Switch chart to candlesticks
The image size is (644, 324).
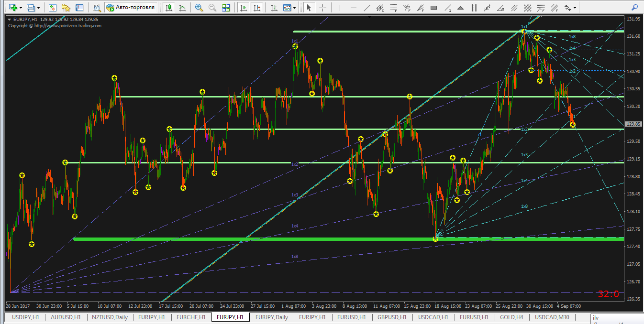tap(169, 8)
